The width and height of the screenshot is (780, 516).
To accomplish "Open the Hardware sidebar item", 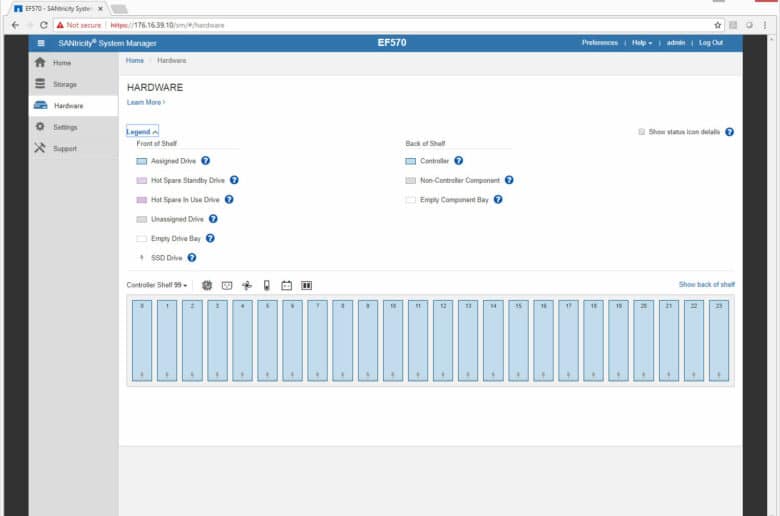I will point(73,105).
